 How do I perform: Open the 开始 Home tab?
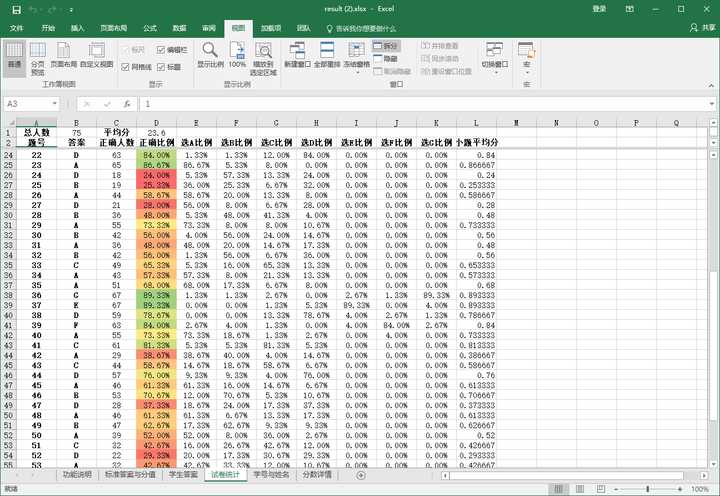click(48, 28)
